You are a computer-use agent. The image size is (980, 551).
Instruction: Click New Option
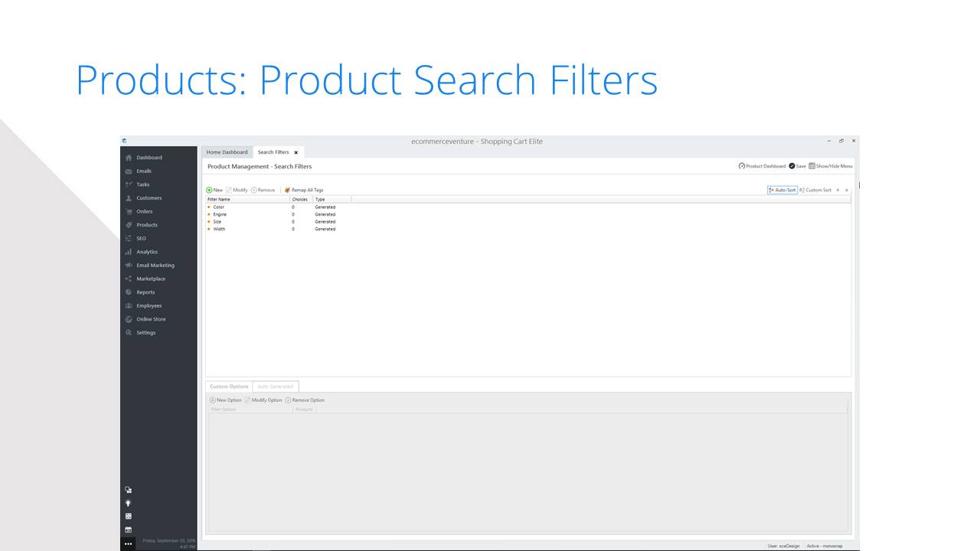[x=226, y=400]
